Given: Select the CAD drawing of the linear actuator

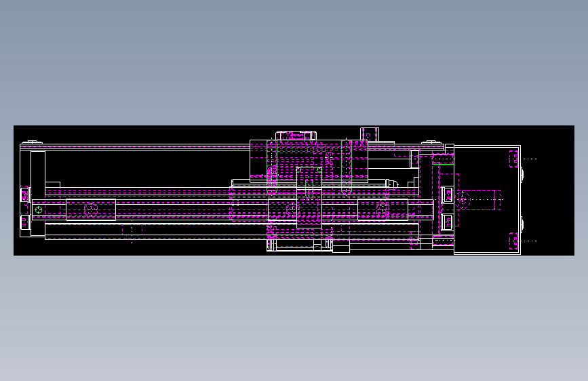Looking at the screenshot, I should (294, 190).
